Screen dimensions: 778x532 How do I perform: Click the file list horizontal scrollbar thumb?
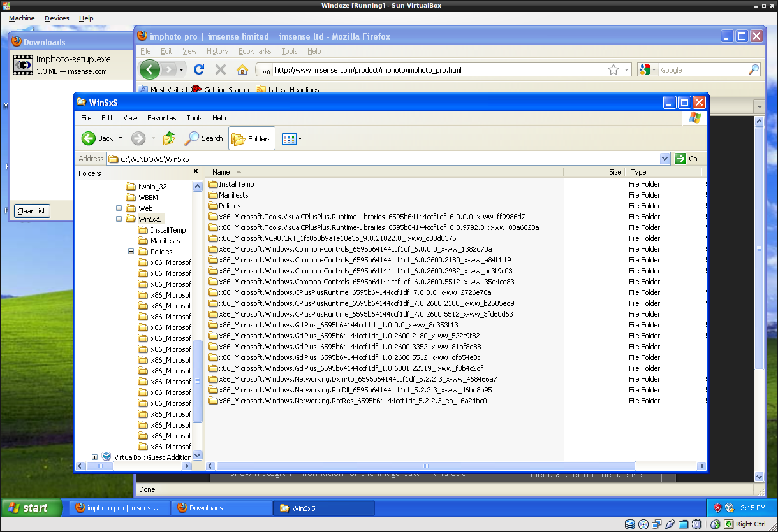tap(425, 466)
